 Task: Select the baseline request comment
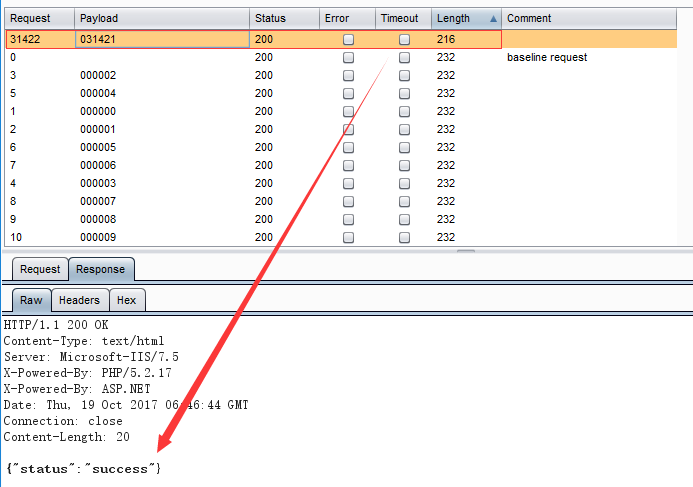click(x=547, y=57)
